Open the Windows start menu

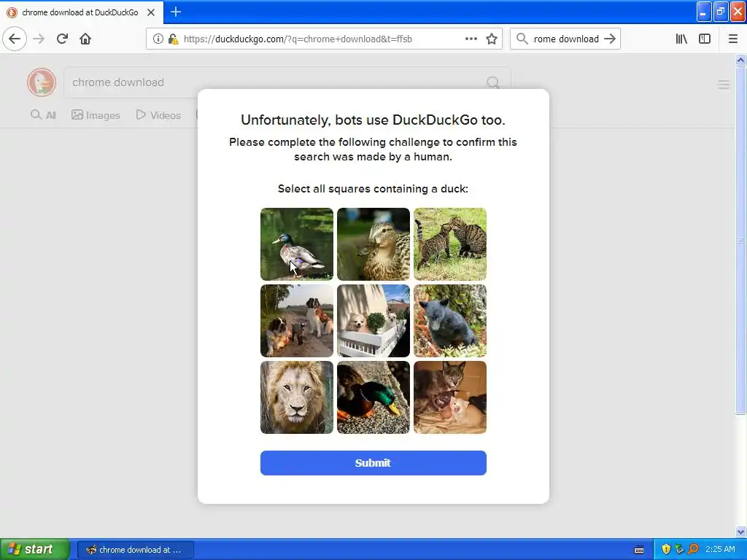34,549
